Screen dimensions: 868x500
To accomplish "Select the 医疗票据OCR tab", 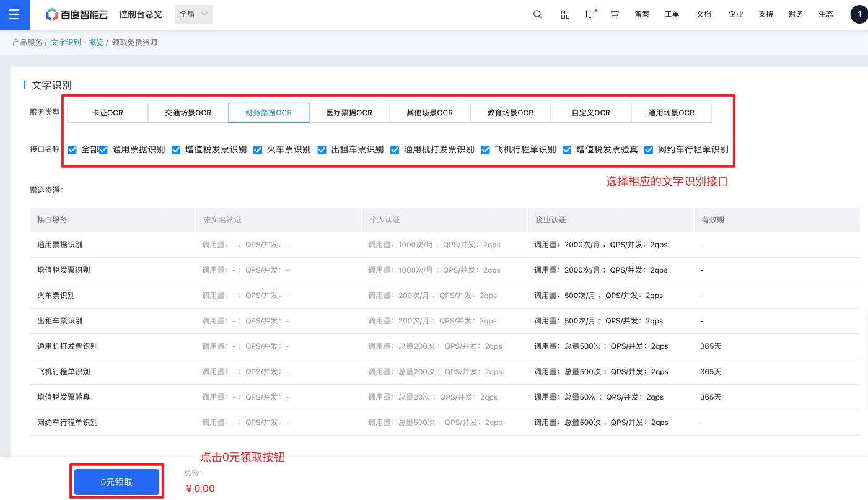I will [x=349, y=113].
